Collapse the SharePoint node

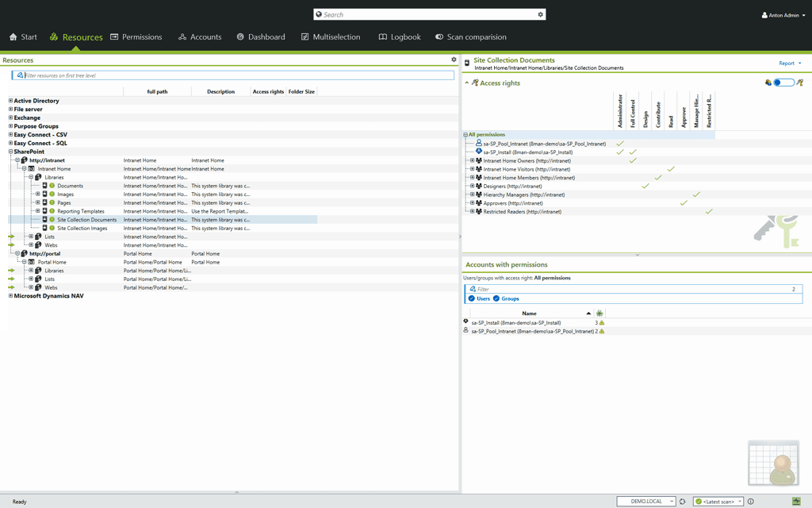click(10, 152)
